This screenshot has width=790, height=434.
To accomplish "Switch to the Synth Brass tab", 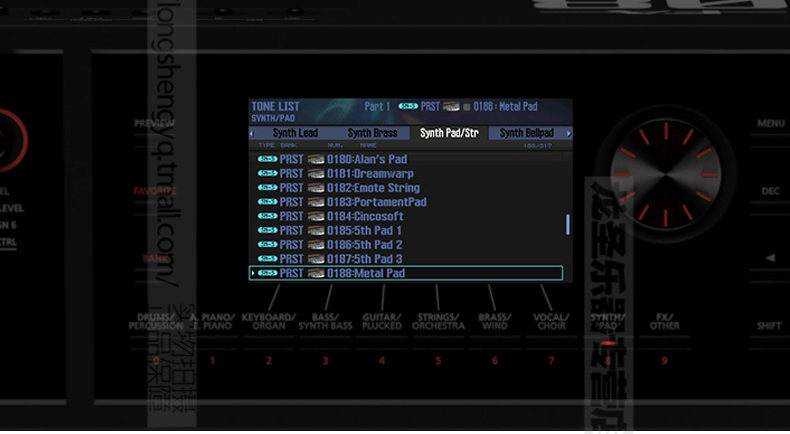I will [x=372, y=133].
